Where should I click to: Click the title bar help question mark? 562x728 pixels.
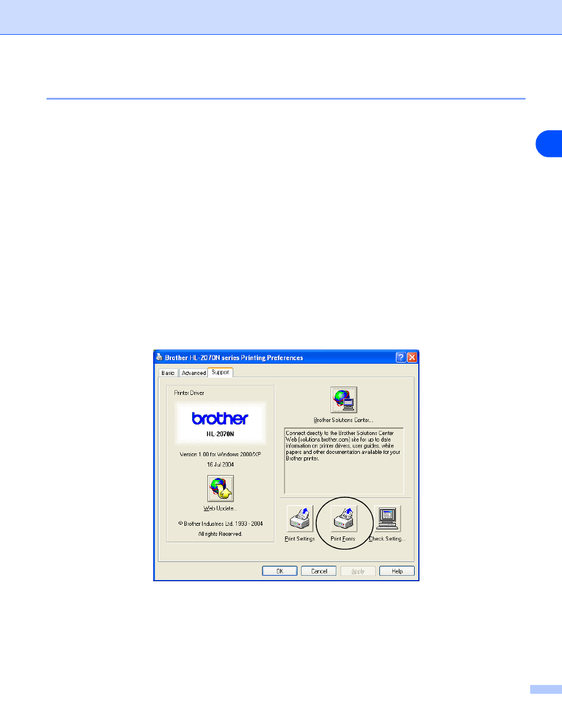[x=401, y=357]
